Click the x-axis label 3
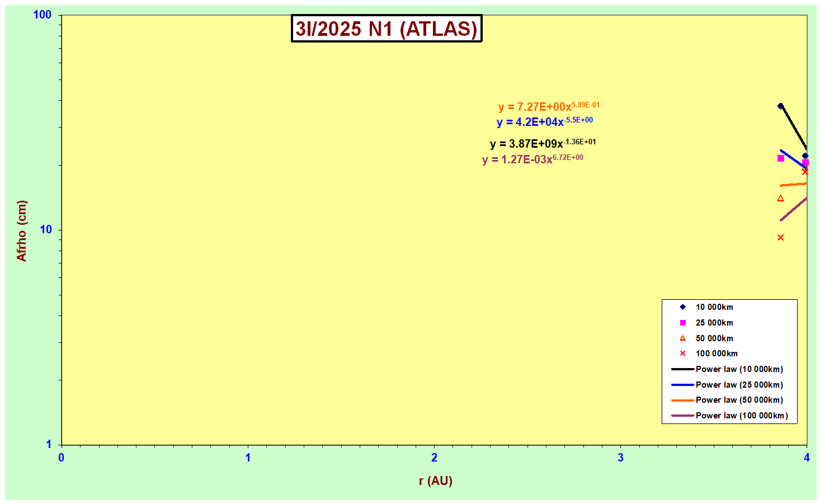The height and width of the screenshot is (504, 820). click(620, 458)
